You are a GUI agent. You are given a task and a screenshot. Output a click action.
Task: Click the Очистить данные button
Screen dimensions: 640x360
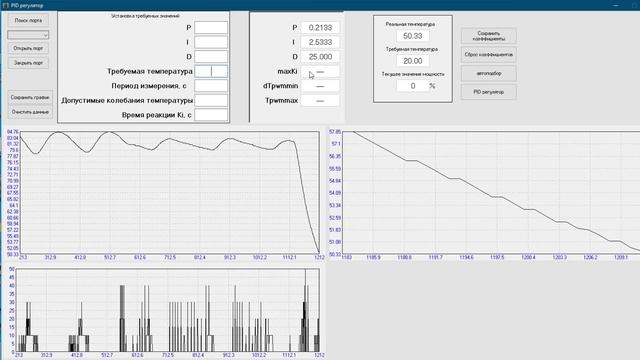point(30,112)
